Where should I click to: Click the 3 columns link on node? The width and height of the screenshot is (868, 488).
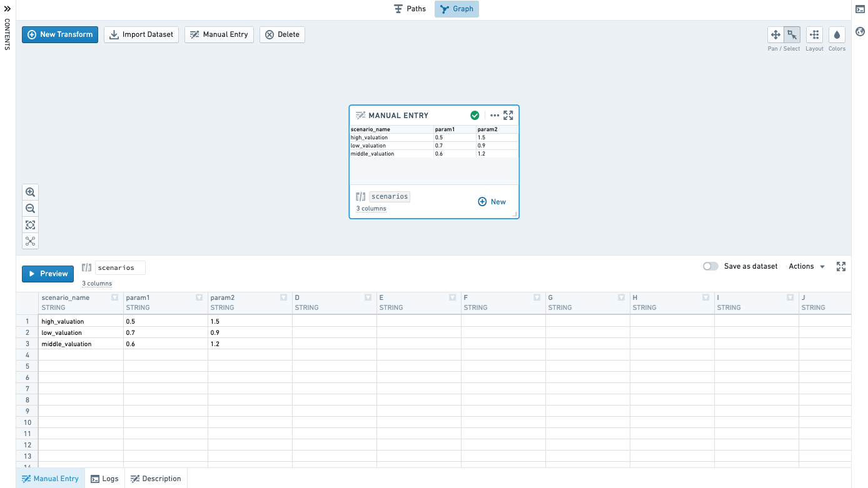tap(371, 209)
